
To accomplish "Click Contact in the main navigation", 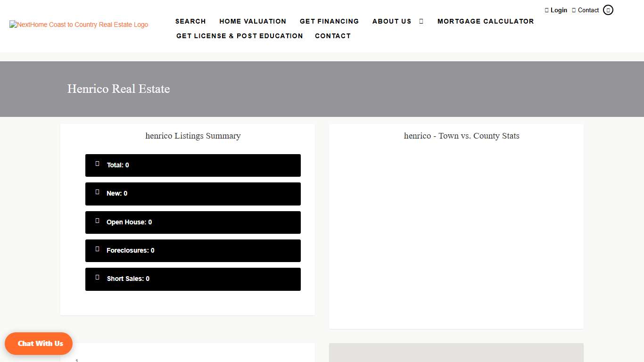I will [333, 36].
